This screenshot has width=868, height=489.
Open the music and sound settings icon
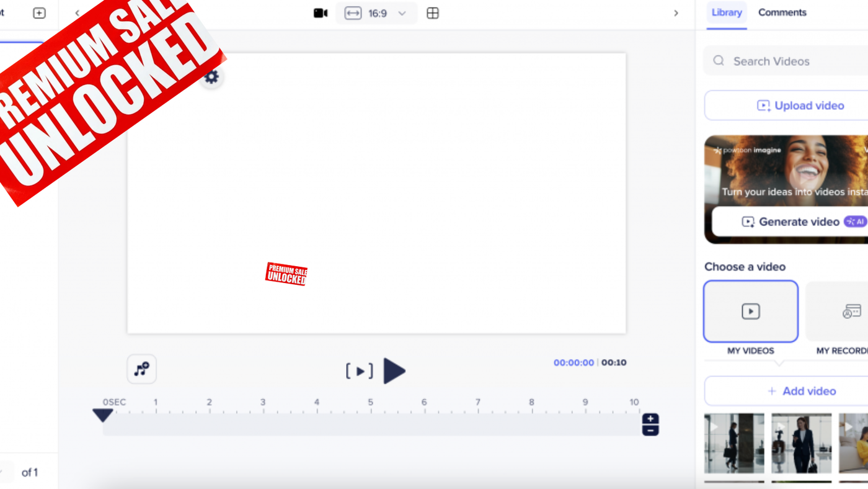142,370
